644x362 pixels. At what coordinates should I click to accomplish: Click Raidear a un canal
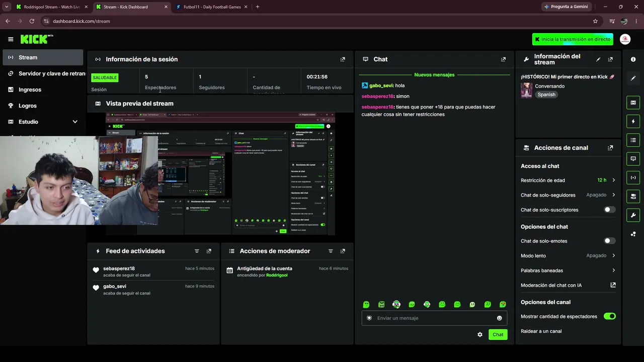pos(541,331)
